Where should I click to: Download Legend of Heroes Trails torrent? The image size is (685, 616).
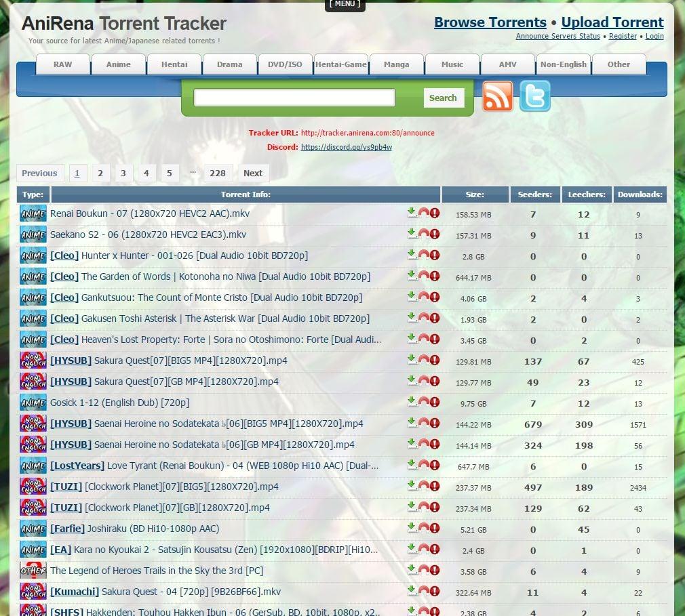[412, 570]
